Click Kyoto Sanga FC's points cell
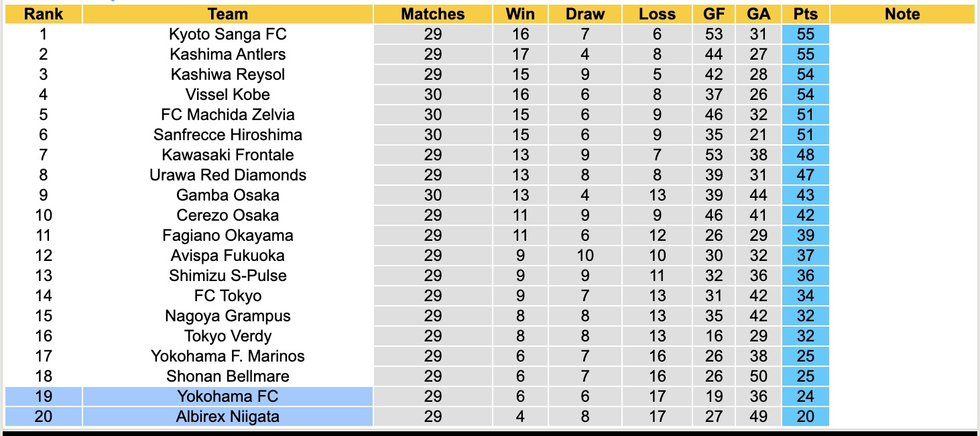This screenshot has width=980, height=436. click(x=805, y=34)
